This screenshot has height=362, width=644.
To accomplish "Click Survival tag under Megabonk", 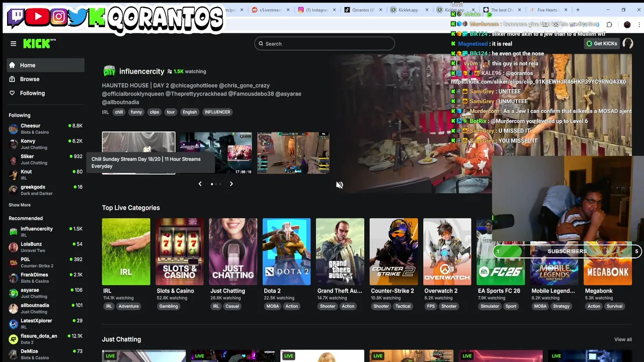I will coord(614,306).
